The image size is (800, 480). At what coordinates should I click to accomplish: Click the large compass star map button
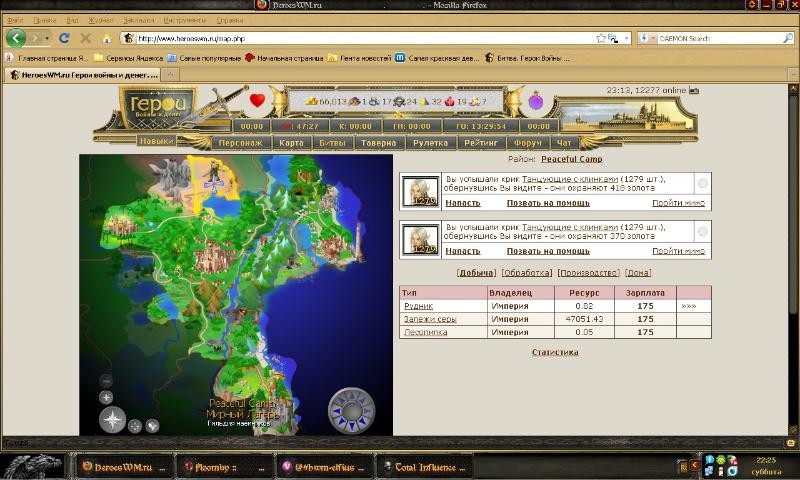(112, 420)
